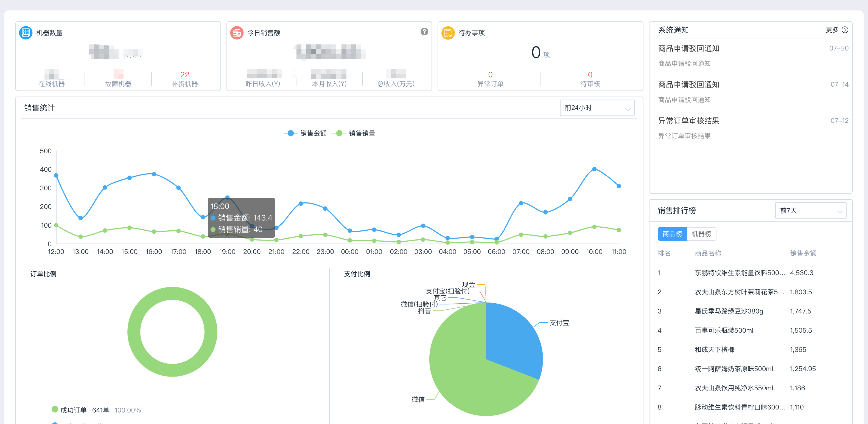Select 农夫山泉饮用纯净水550ml row
This screenshot has width=868, height=424.
pyautogui.click(x=751, y=388)
